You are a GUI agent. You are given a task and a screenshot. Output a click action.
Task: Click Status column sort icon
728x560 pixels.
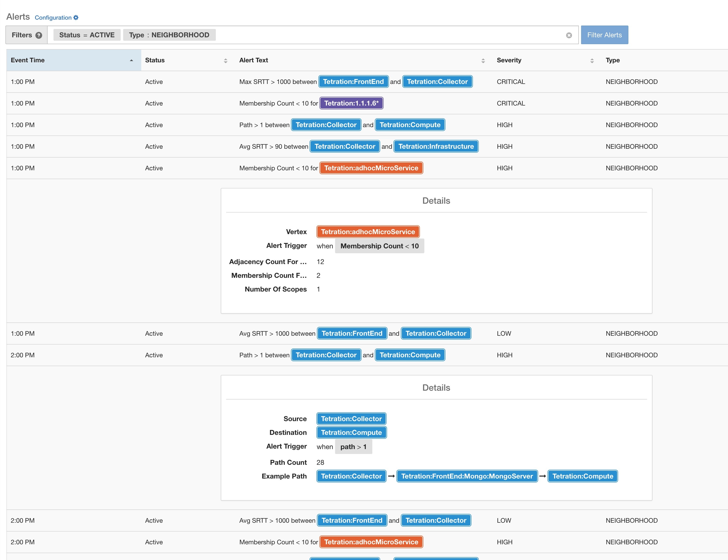pos(226,61)
